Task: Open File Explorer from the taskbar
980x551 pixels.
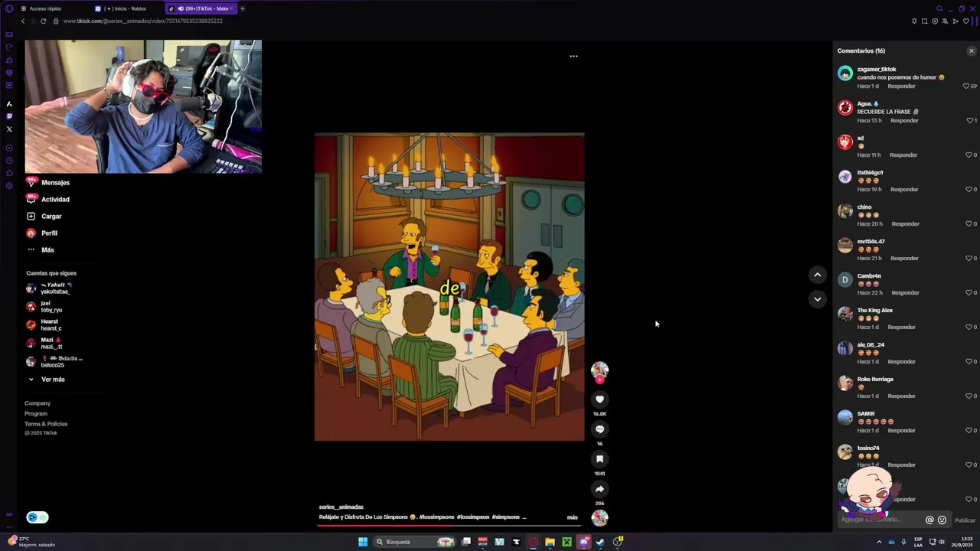Action: pos(550,542)
